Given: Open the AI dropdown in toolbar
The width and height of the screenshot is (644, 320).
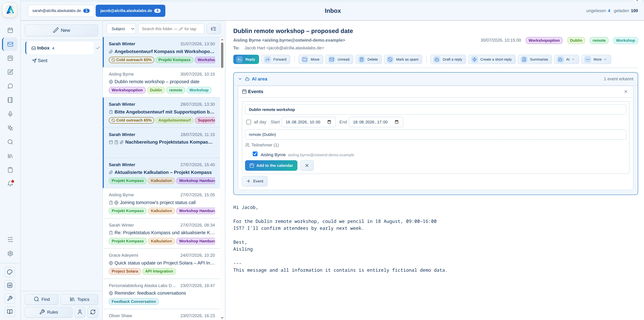Looking at the screenshot, I should coord(566,60).
